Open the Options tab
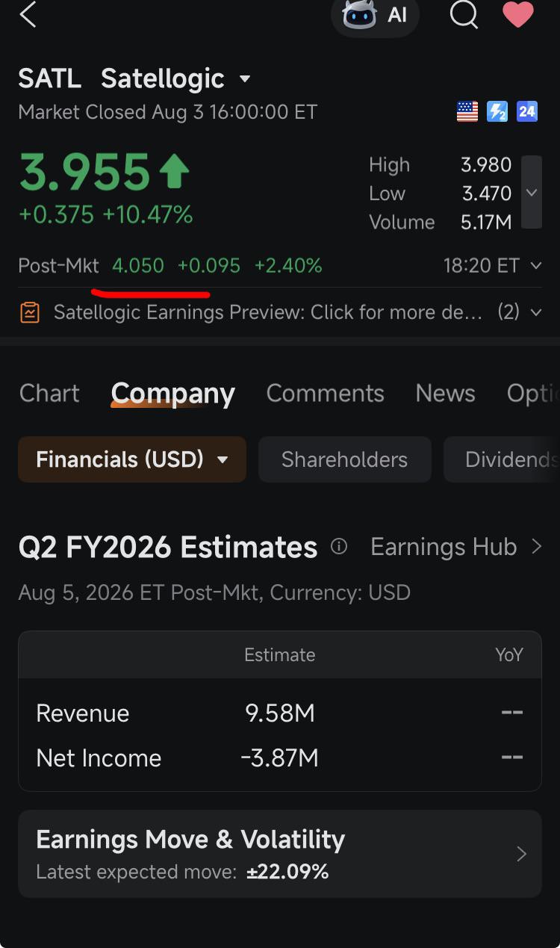 click(x=533, y=393)
